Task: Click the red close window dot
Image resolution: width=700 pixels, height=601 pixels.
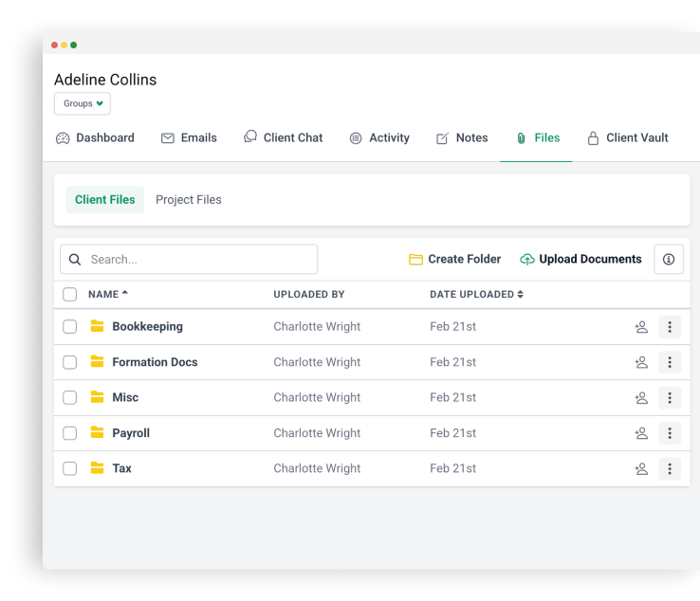Action: tap(54, 46)
